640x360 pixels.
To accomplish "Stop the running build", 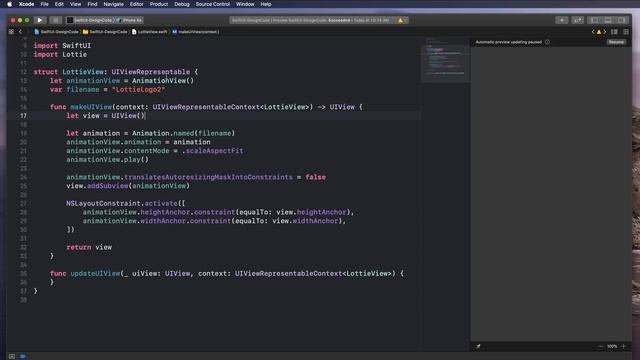I will pos(56,20).
